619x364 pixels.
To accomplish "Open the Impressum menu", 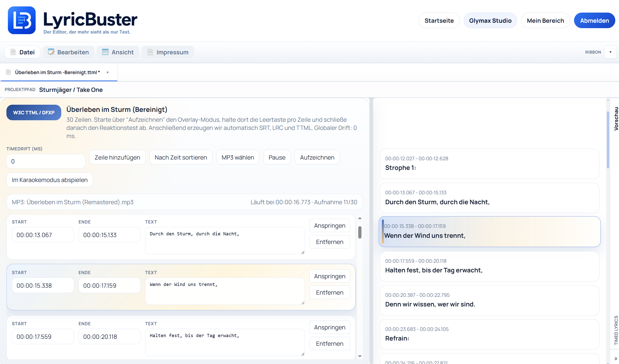I will (168, 52).
